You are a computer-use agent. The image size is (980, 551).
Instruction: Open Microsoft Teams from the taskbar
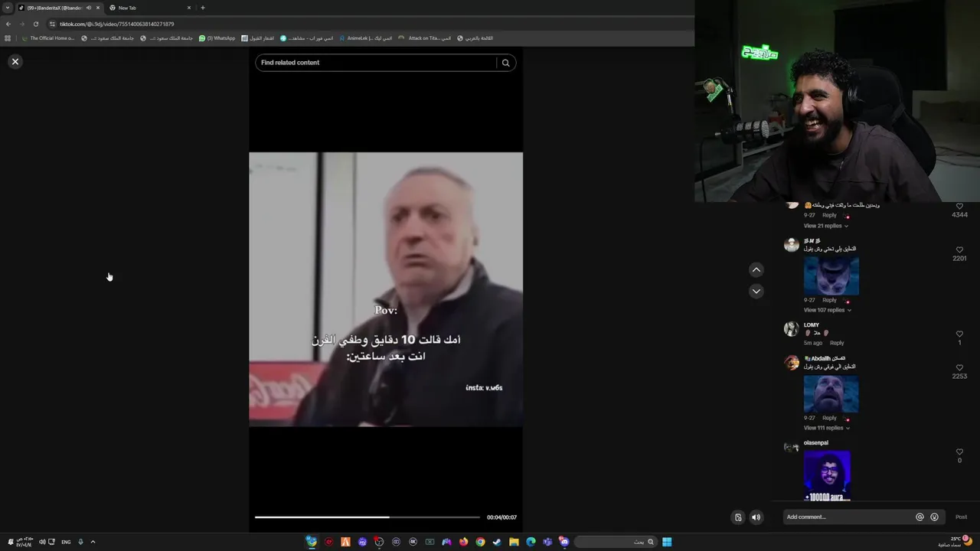point(547,542)
